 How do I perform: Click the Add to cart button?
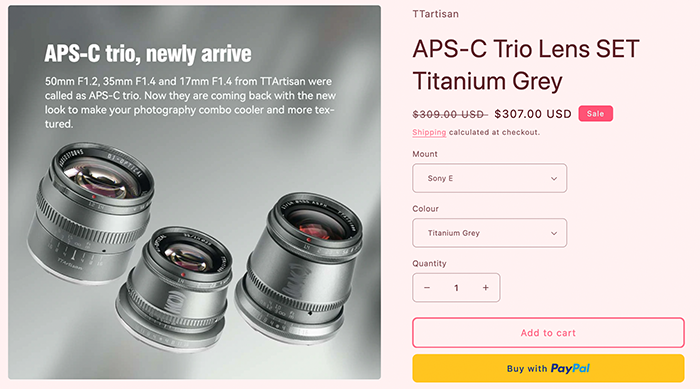pyautogui.click(x=548, y=333)
